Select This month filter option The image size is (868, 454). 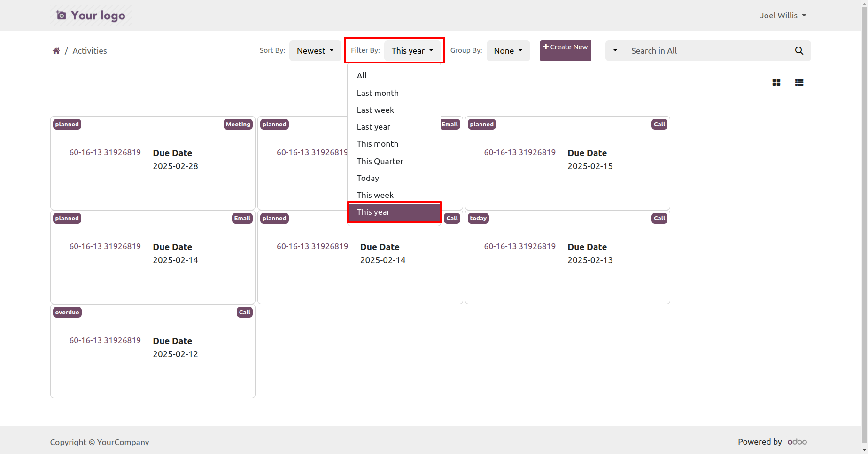point(394,144)
